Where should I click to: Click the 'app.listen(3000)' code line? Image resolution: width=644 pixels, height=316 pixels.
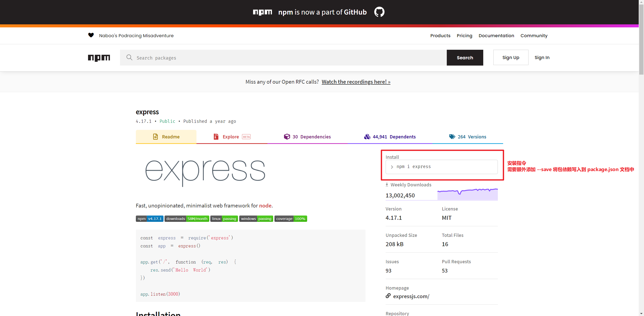(x=160, y=294)
